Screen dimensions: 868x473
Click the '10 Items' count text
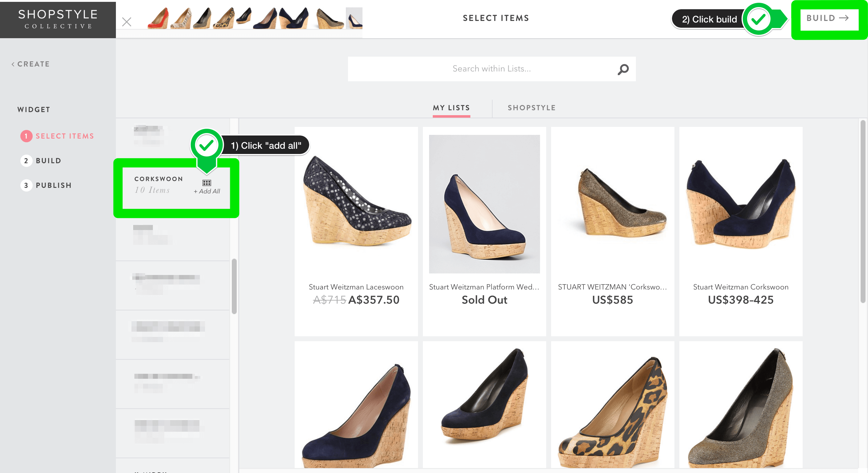tap(152, 190)
